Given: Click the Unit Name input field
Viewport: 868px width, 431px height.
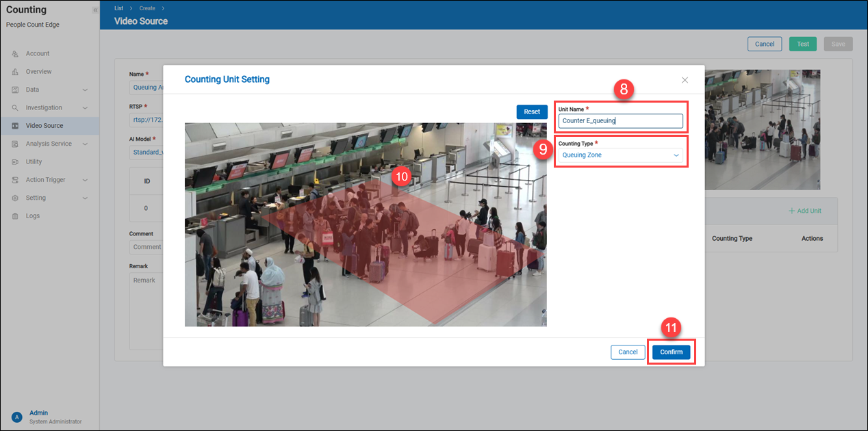Looking at the screenshot, I should point(620,121).
